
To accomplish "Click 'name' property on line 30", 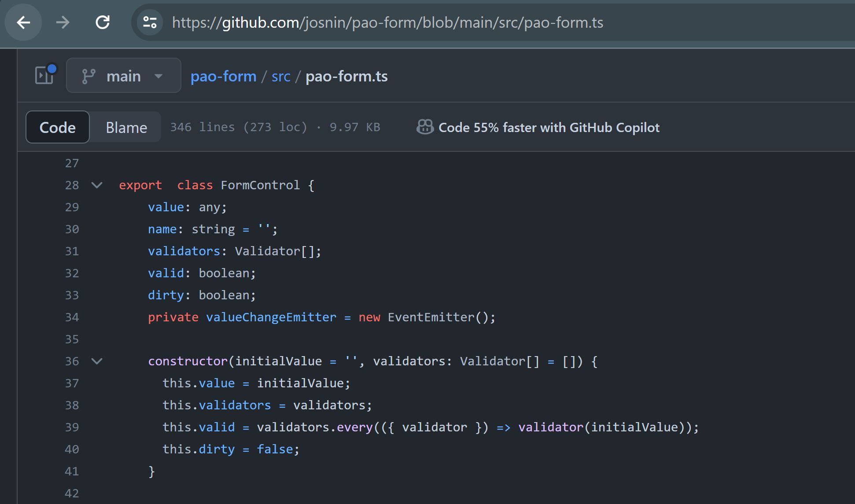I will coord(162,229).
